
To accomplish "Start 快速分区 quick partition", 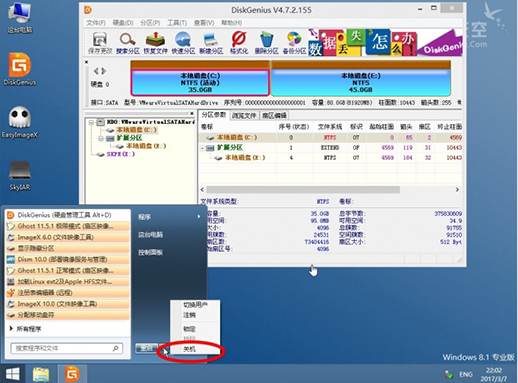I will click(183, 43).
